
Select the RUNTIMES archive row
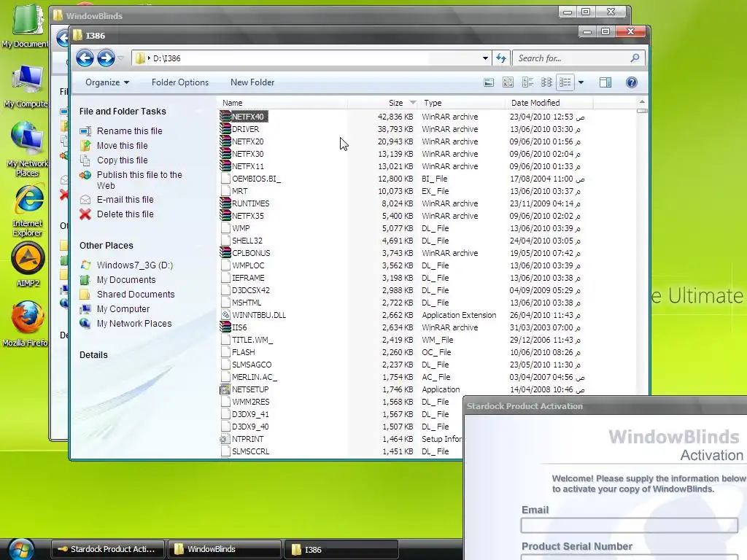coord(403,203)
